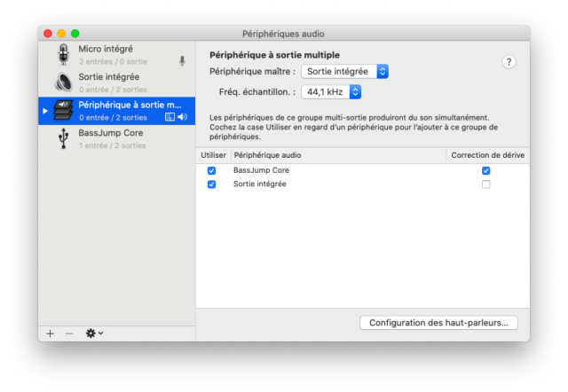Click the Correction de dérive column header
The height and width of the screenshot is (392, 568).
[487, 155]
